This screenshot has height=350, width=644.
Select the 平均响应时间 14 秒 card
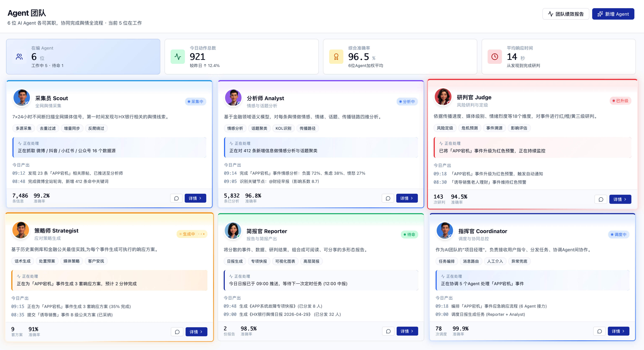[x=559, y=56]
